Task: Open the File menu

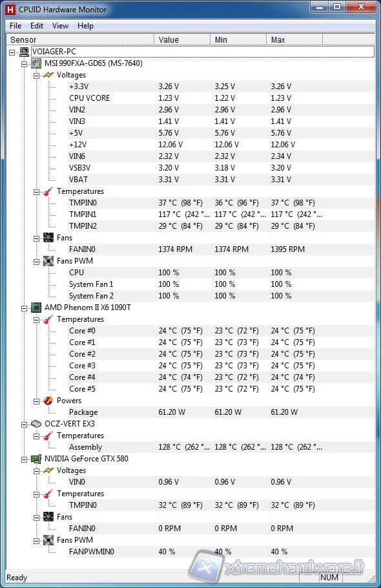Action: [15, 26]
